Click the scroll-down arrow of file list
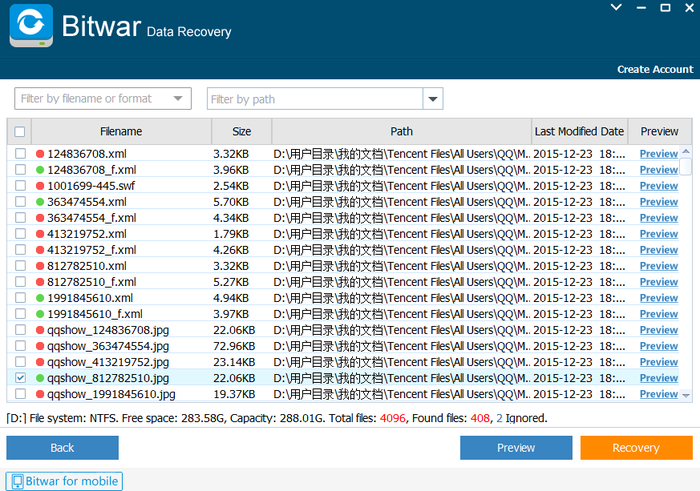This screenshot has width=700, height=491. click(x=686, y=395)
